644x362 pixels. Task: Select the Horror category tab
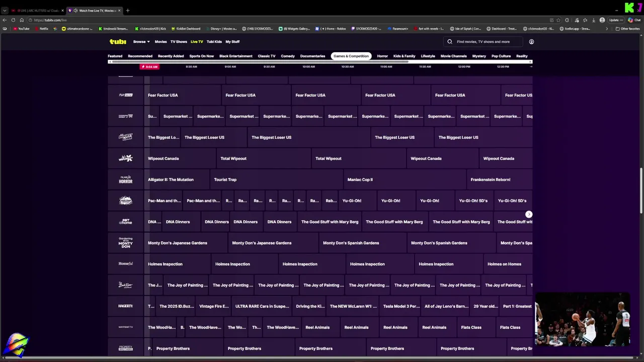click(x=382, y=56)
